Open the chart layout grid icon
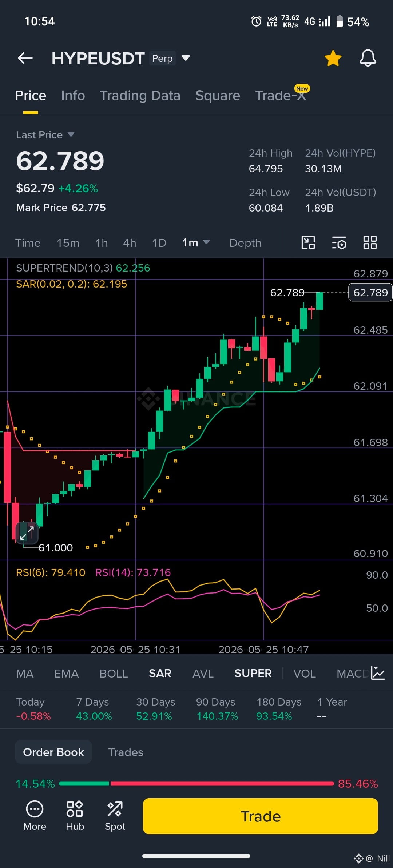393x868 pixels. pos(370,242)
